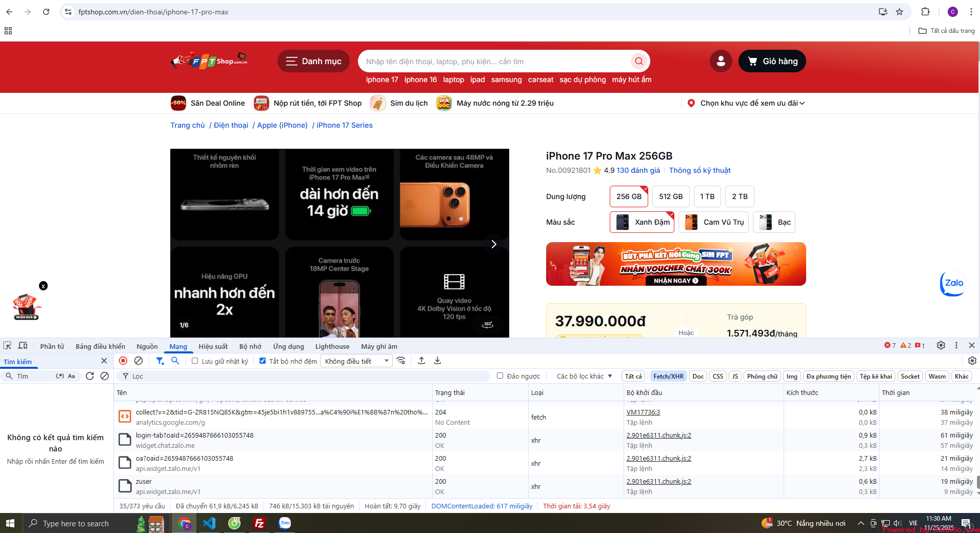The image size is (980, 533).
Task: Toggle device toolbar icon in DevTools
Action: pyautogui.click(x=23, y=346)
